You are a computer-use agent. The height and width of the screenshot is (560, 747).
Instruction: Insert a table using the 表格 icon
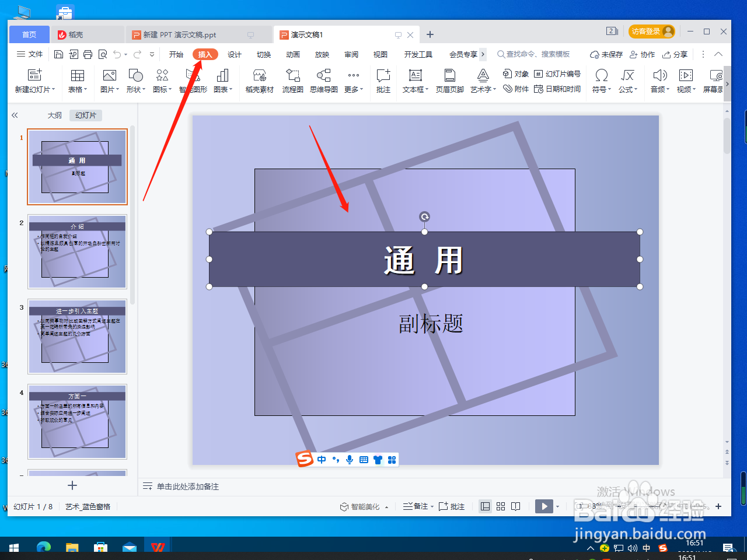[78, 80]
